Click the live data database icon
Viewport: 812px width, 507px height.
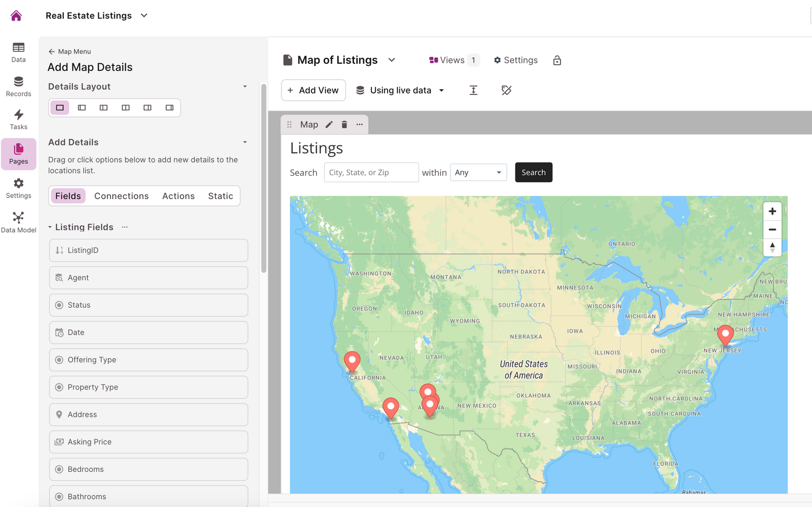[x=360, y=90]
